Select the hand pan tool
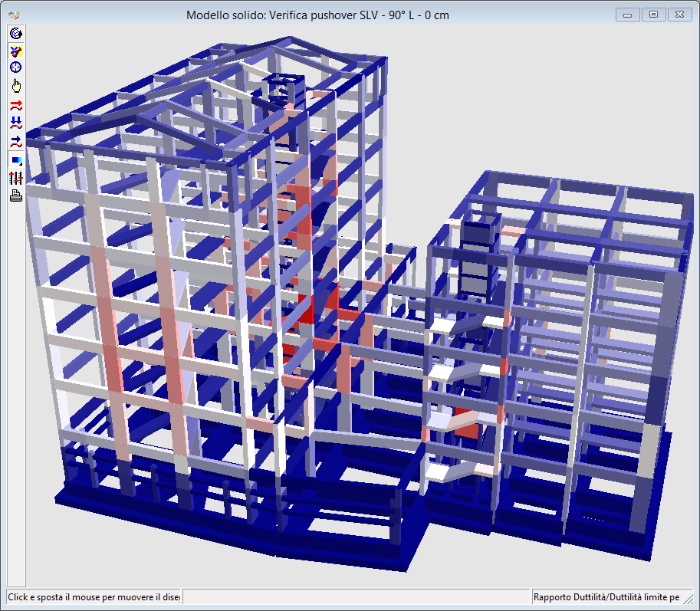 click(15, 85)
